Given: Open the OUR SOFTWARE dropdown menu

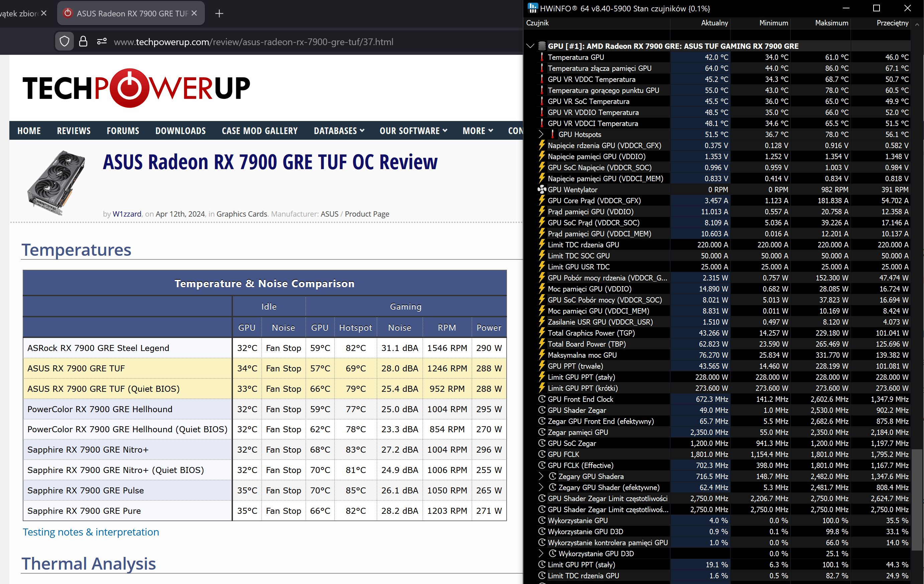Looking at the screenshot, I should (x=413, y=131).
